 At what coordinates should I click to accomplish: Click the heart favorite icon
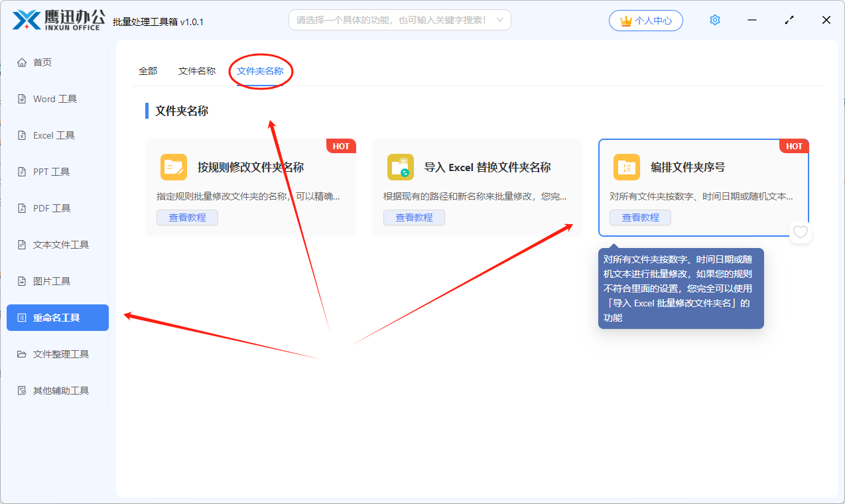point(801,232)
